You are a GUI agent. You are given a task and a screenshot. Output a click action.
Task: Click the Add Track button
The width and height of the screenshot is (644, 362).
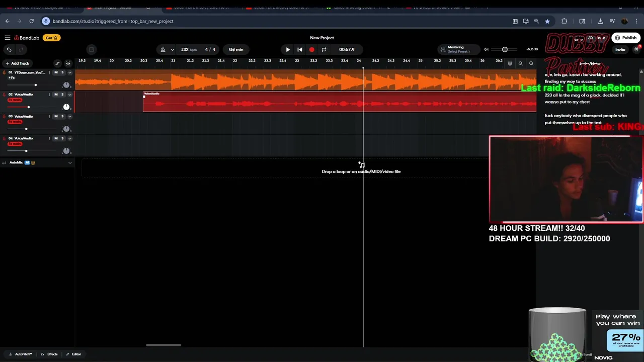click(x=18, y=63)
